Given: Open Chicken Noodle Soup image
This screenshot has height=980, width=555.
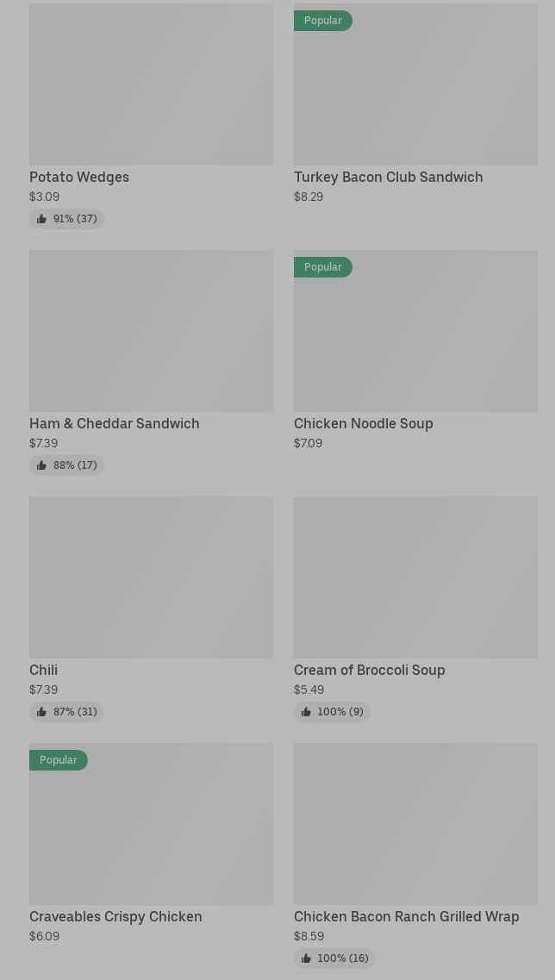Looking at the screenshot, I should 415,340.
